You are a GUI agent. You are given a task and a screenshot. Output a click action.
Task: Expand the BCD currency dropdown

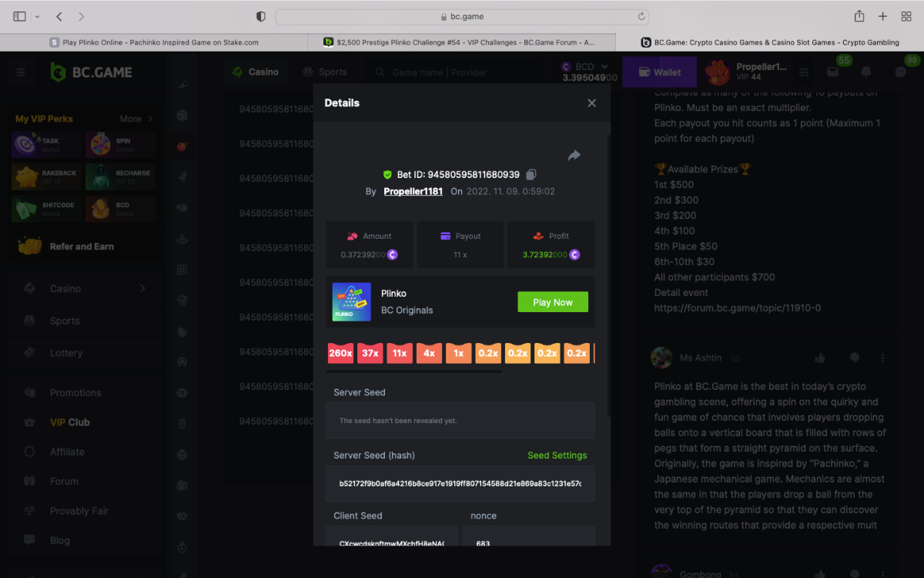coord(604,67)
